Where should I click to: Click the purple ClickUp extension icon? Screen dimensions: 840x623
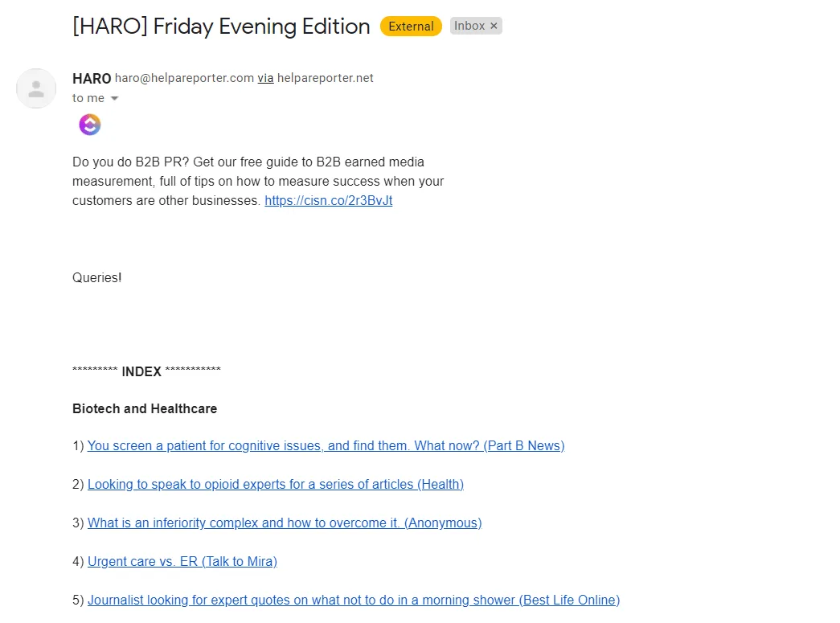(x=90, y=125)
